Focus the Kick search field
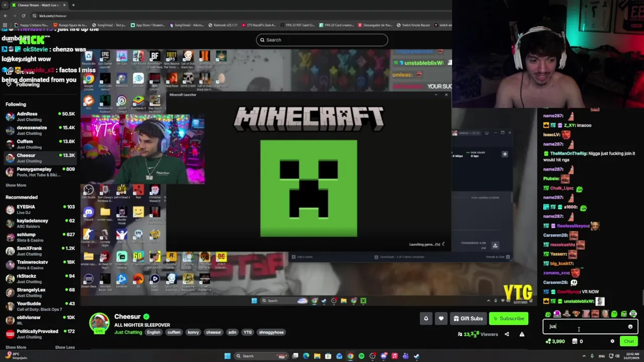 coord(322,40)
